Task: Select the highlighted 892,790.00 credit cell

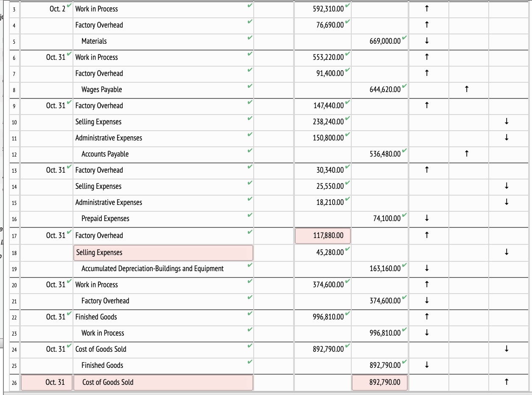Action: click(380, 382)
